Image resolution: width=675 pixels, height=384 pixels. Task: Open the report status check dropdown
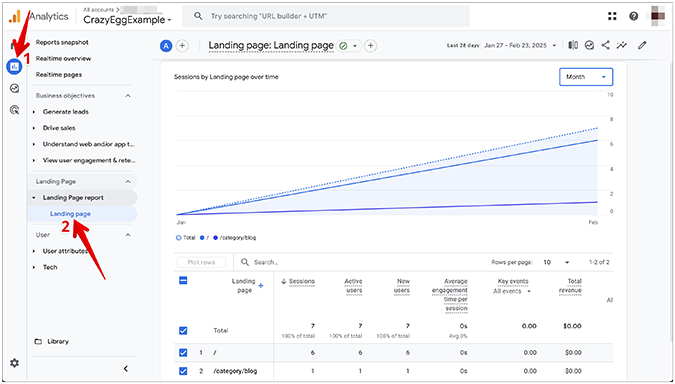349,46
